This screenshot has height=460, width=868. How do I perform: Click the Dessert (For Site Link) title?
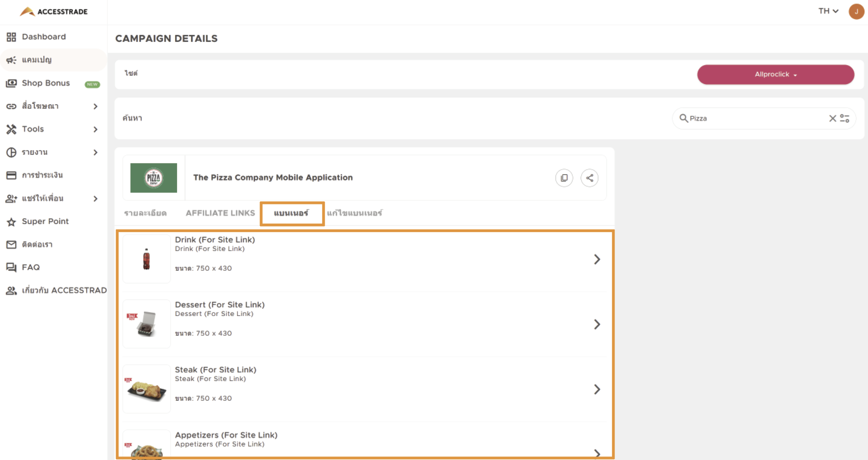click(220, 304)
